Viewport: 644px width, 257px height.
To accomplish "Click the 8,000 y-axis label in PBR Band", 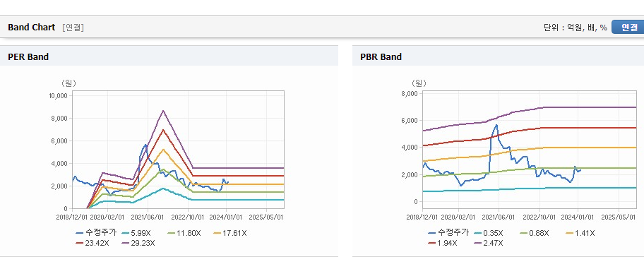I will click(x=410, y=94).
